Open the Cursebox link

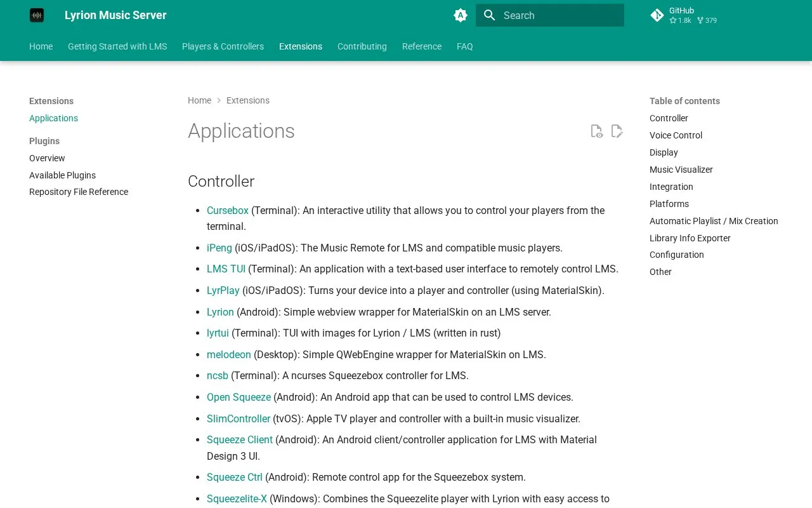[x=228, y=210]
